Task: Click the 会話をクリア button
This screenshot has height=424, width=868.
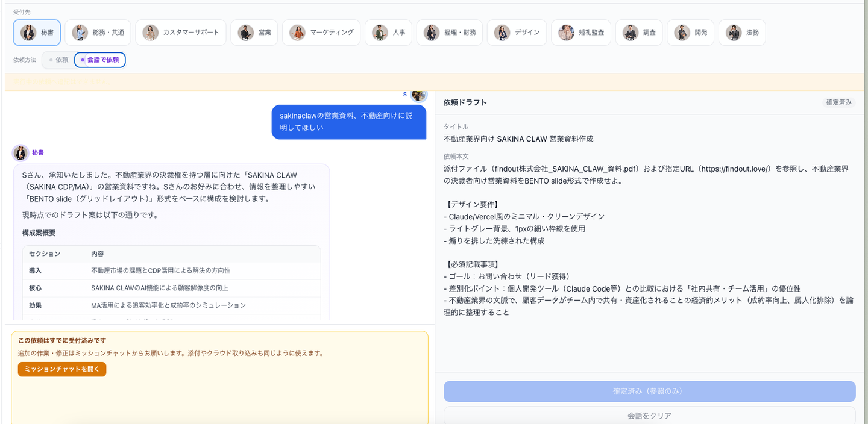Action: pyautogui.click(x=649, y=416)
